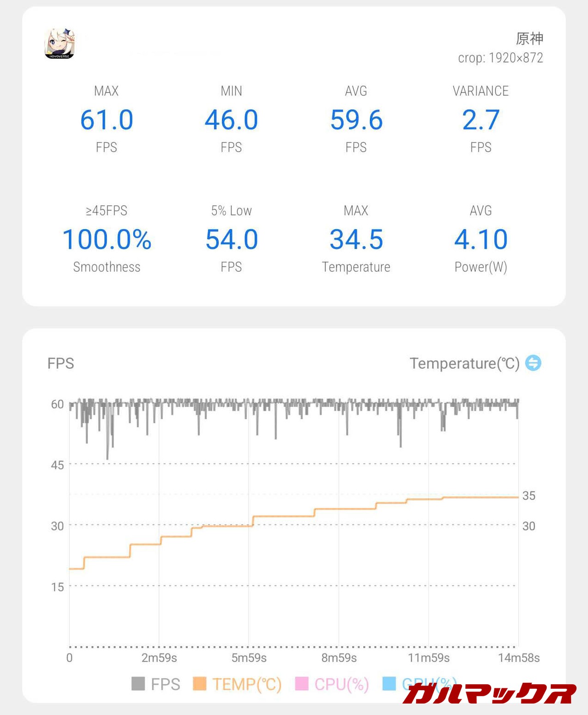Toggle the GPU(%) legend blue swatch

[x=389, y=684]
